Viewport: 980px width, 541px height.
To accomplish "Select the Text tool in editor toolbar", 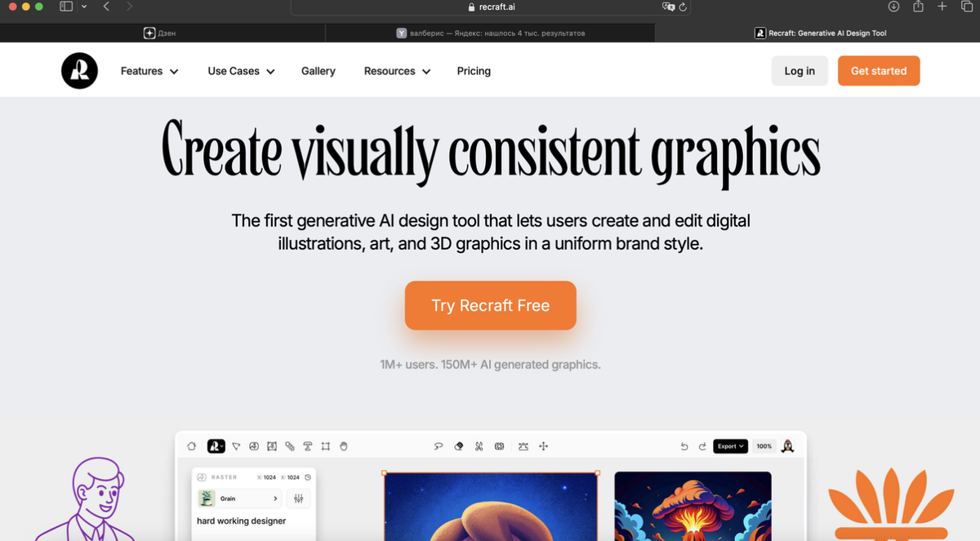I will [308, 446].
